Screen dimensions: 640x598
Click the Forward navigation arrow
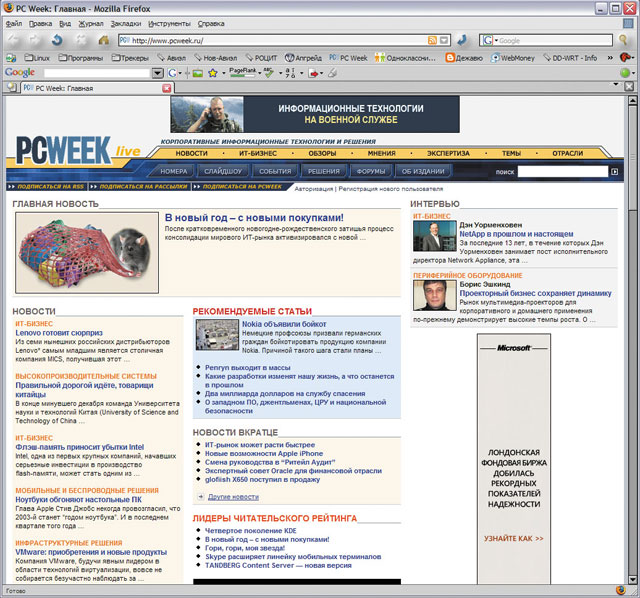coord(35,40)
